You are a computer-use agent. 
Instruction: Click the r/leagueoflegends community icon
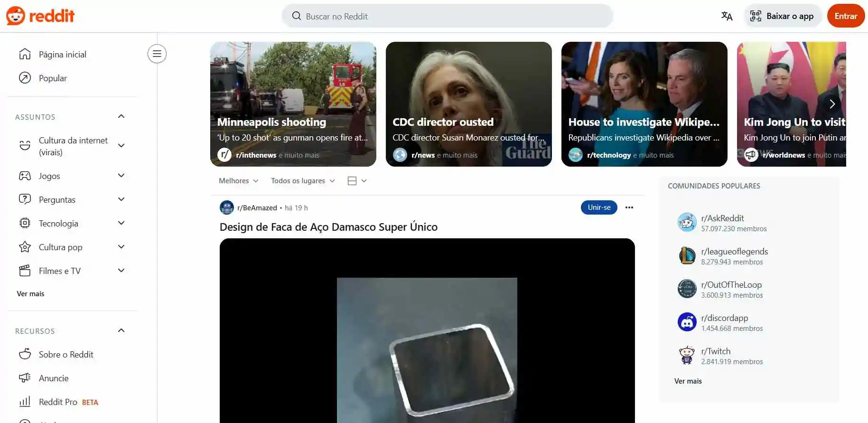(687, 256)
